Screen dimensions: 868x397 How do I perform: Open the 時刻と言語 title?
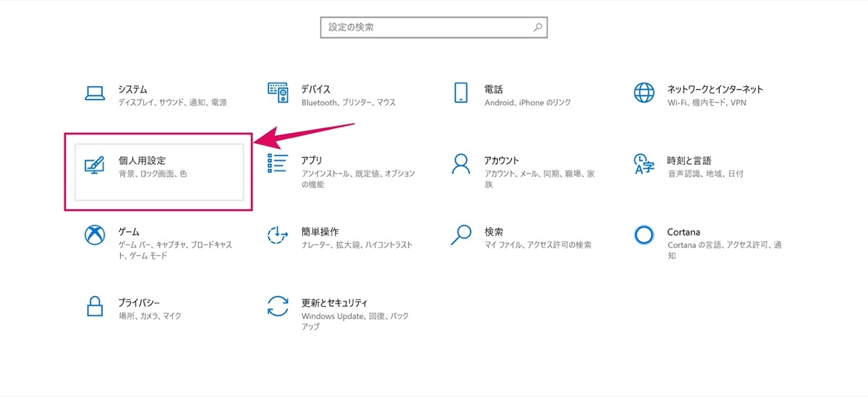click(x=689, y=160)
